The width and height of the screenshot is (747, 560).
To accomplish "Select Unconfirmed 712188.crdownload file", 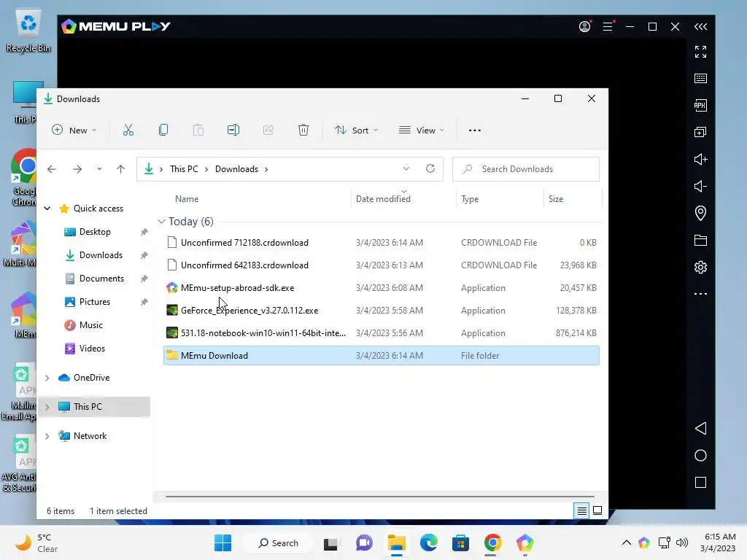I will tap(381, 242).
